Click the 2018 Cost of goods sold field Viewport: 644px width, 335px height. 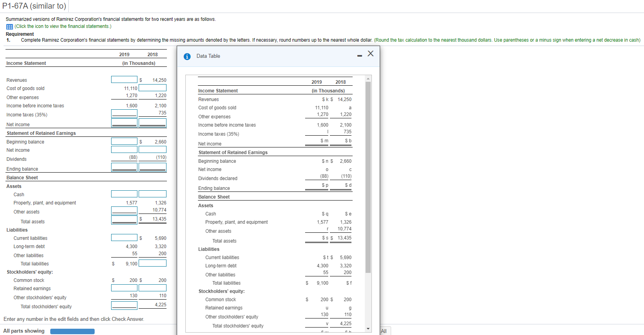tap(152, 88)
